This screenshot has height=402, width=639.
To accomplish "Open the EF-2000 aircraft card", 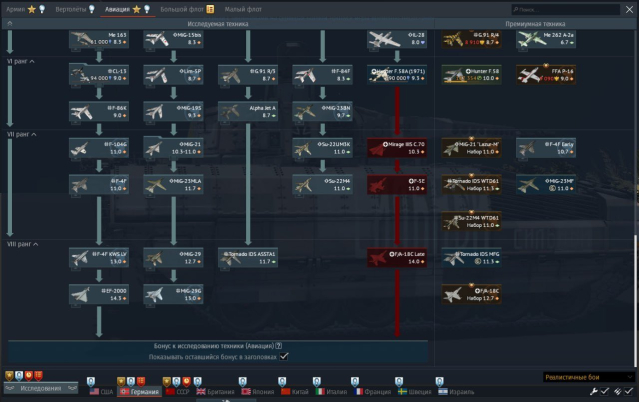I will [x=97, y=293].
